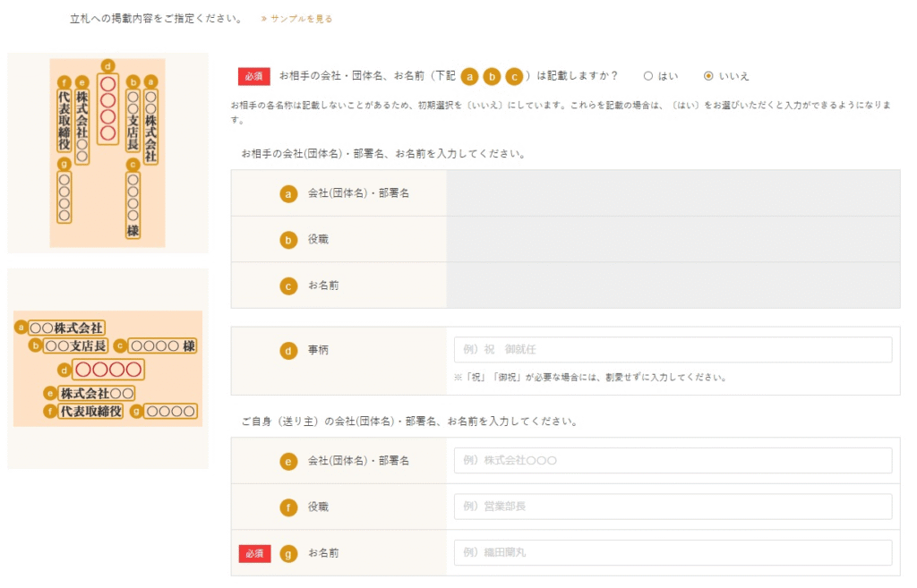Click the 'g' badge icon beside sender お名前
Image resolution: width=917 pixels, height=588 pixels.
tap(288, 554)
